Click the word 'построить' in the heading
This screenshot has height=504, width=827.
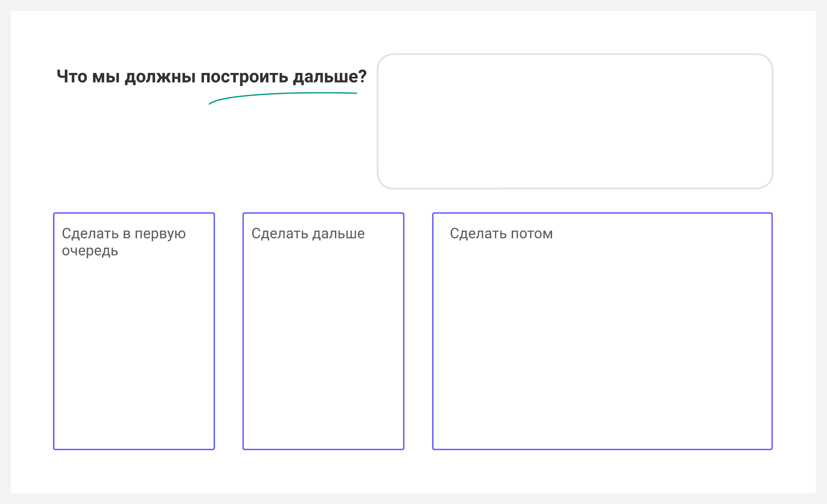244,76
